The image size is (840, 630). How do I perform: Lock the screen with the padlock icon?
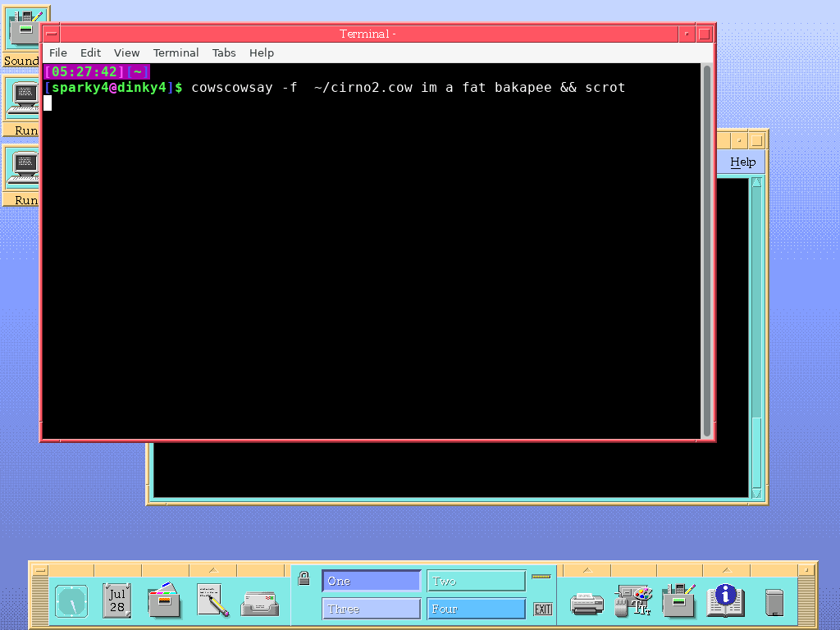coord(304,578)
